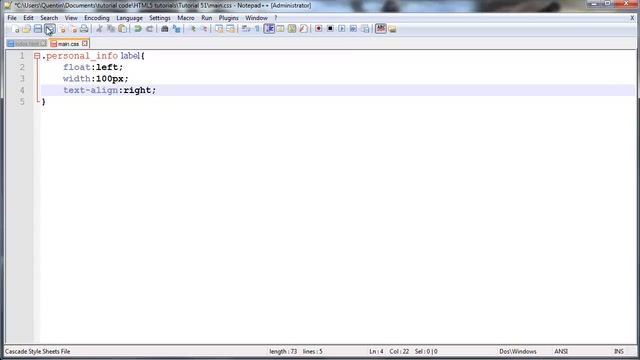Collapse the .personal_info label code block
Viewport: 640px width, 360px height.
point(37,56)
